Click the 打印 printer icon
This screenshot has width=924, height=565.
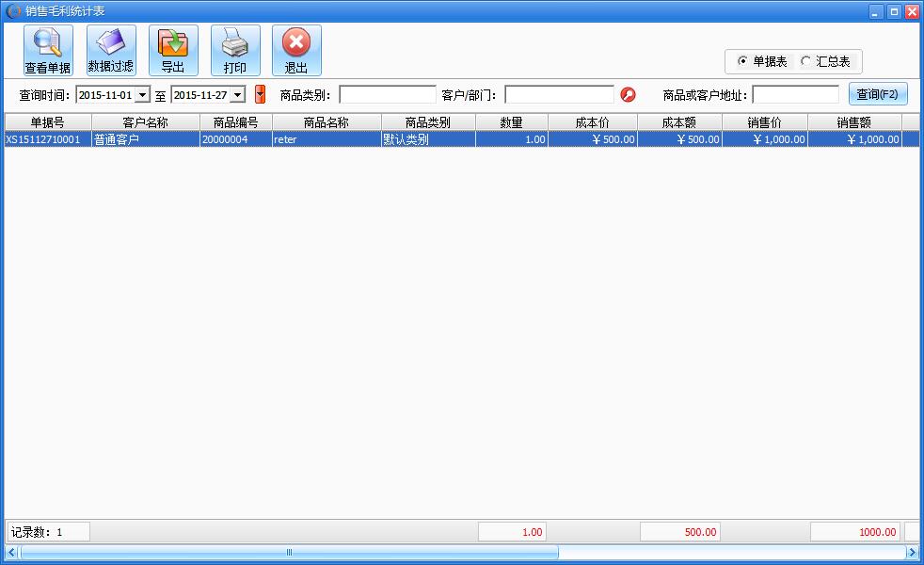[x=235, y=50]
